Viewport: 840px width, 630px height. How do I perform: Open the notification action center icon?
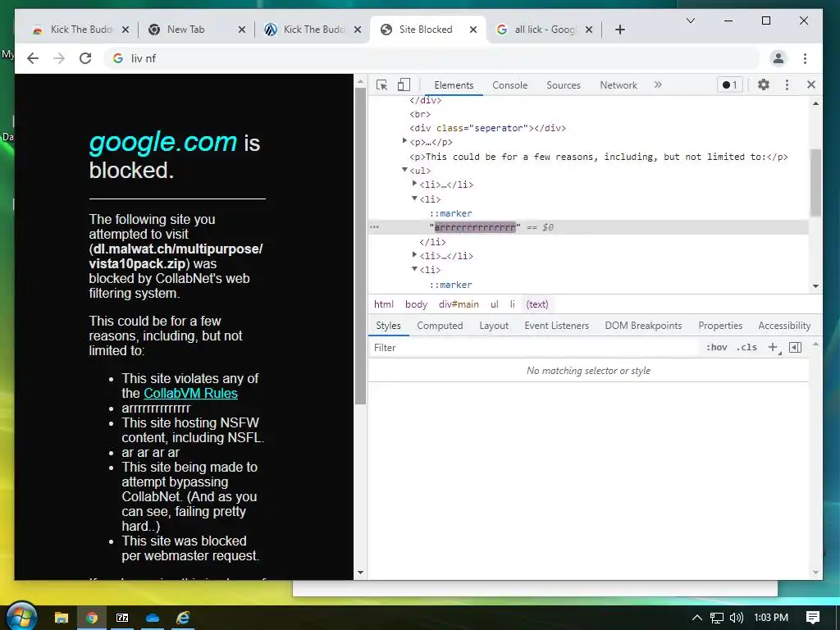[x=813, y=618]
